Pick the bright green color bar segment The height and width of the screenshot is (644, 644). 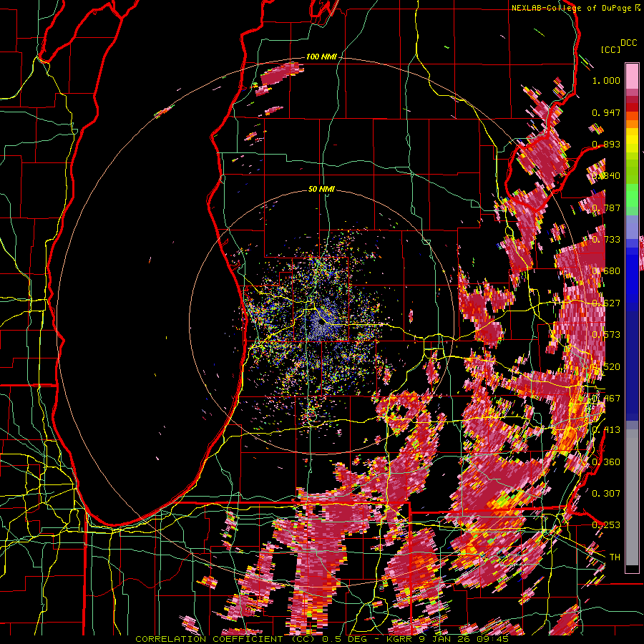(x=632, y=196)
